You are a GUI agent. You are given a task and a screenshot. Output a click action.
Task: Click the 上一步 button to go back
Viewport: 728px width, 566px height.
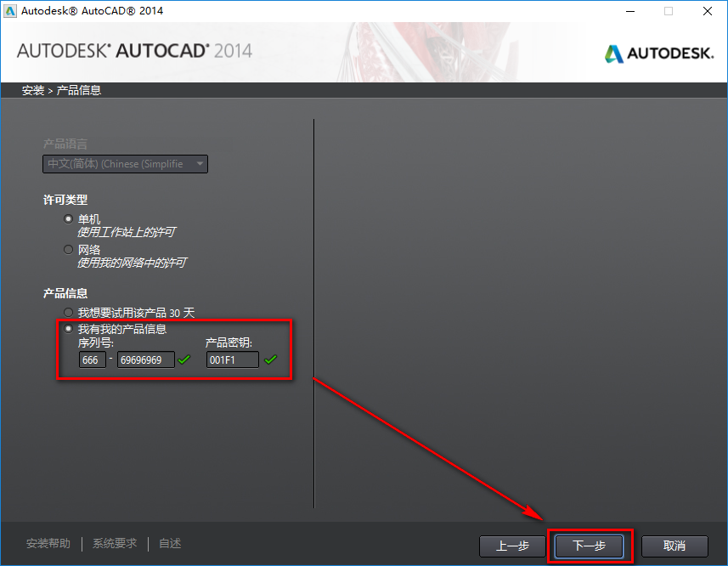tap(512, 546)
